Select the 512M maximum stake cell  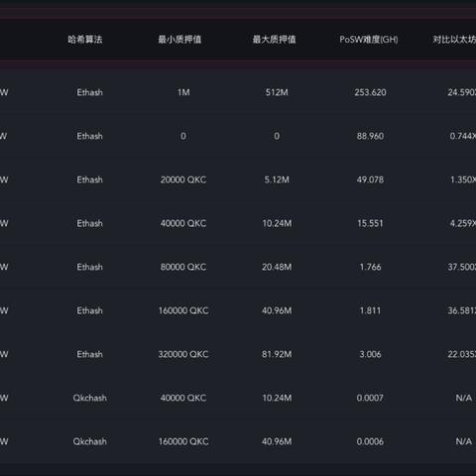pyautogui.click(x=277, y=92)
